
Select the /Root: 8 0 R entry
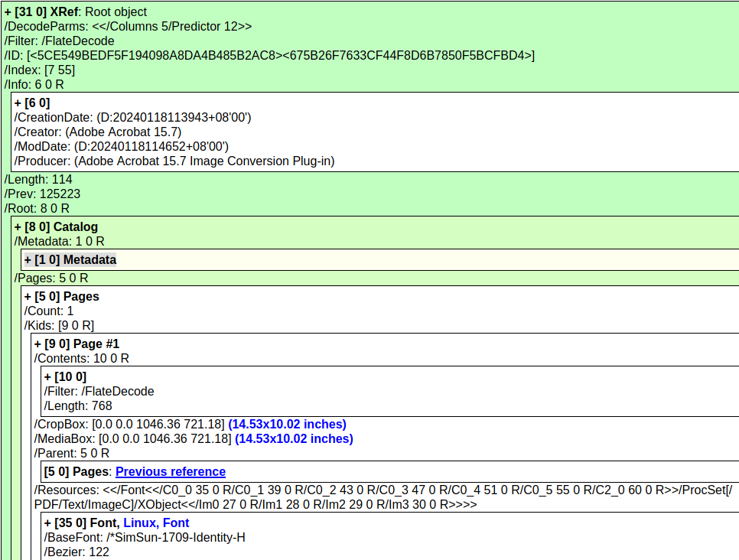pos(37,208)
